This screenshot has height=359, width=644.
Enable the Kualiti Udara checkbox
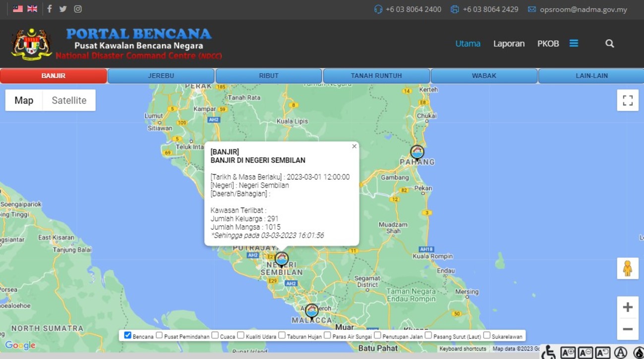[240, 335]
